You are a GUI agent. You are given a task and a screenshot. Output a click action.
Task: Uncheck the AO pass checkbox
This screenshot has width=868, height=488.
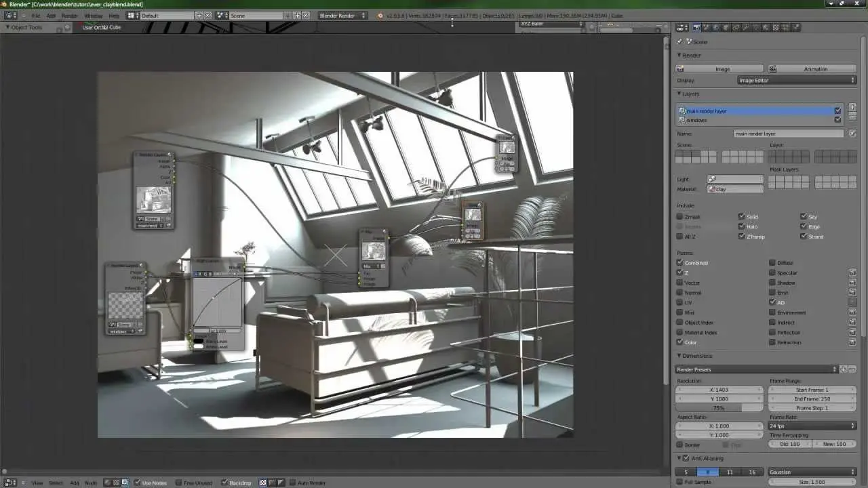point(772,302)
